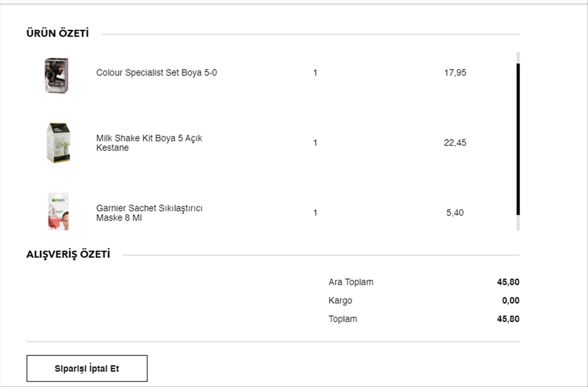Screen dimensions: 588x387
Task: Select the 22,45 price of Milk Shake Kit
Action: pyautogui.click(x=455, y=143)
